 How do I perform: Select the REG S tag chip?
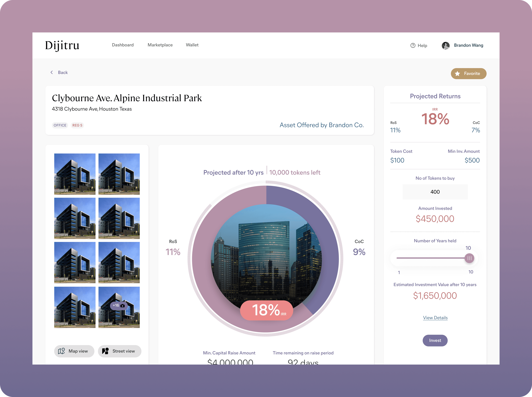click(77, 125)
